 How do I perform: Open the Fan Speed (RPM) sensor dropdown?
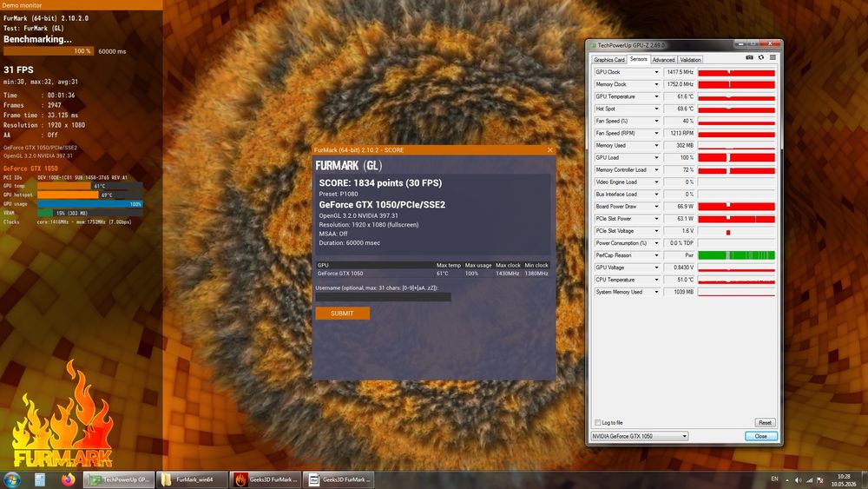pos(656,134)
